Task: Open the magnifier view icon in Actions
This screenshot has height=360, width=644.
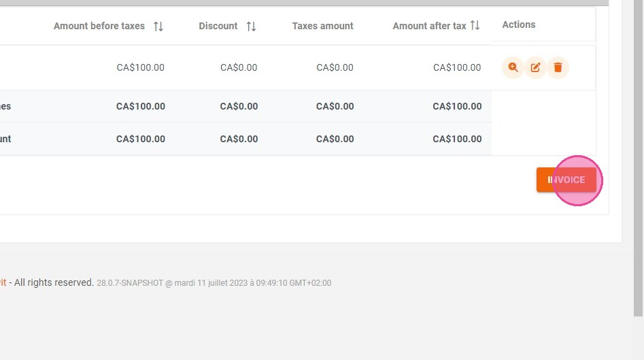Action: point(513,67)
